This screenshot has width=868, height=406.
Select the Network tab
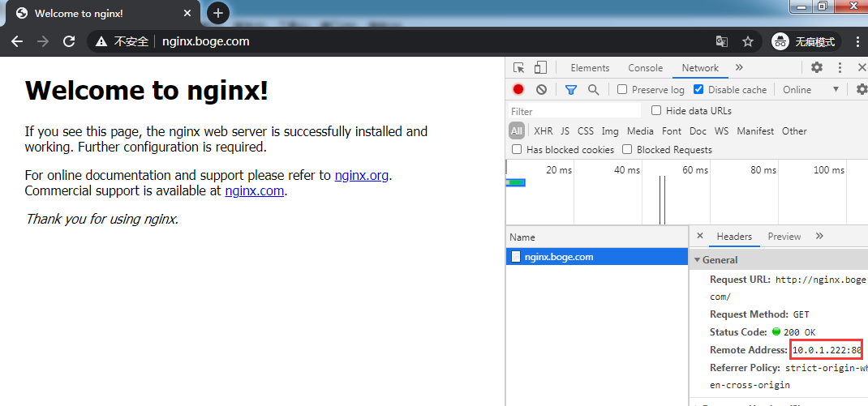[x=700, y=68]
